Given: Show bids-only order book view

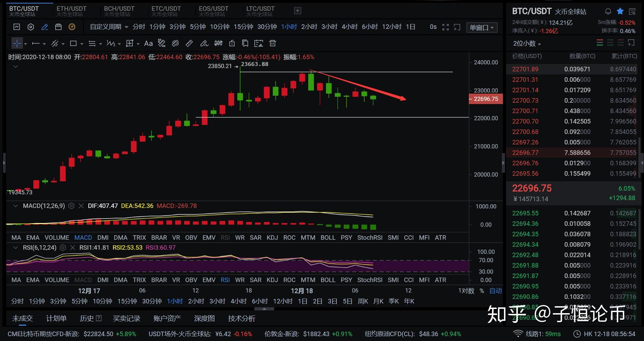Looking at the screenshot, I should click(x=610, y=43).
